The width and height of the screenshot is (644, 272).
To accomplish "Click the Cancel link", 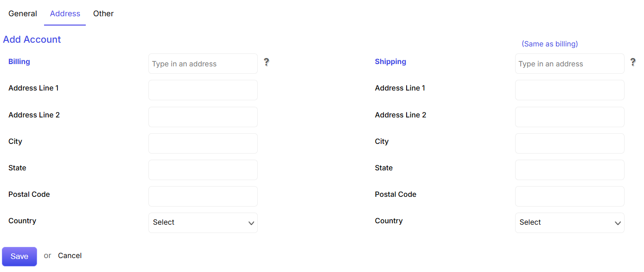I will pos(70,256).
